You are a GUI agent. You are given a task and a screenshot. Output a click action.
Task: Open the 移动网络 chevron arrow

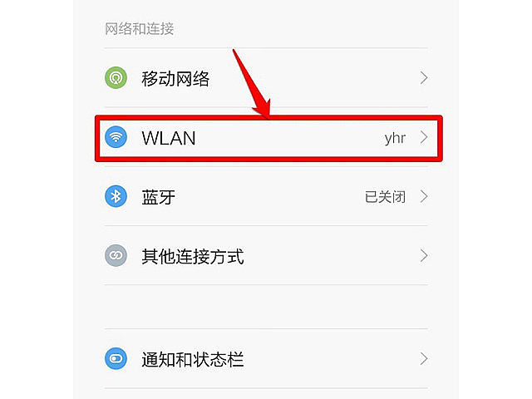(x=424, y=77)
